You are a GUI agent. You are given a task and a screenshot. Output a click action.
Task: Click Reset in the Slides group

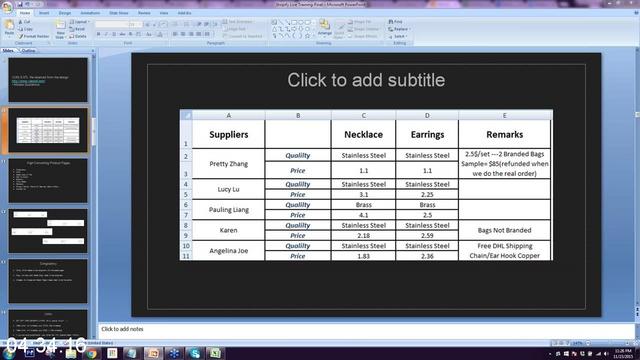77,29
